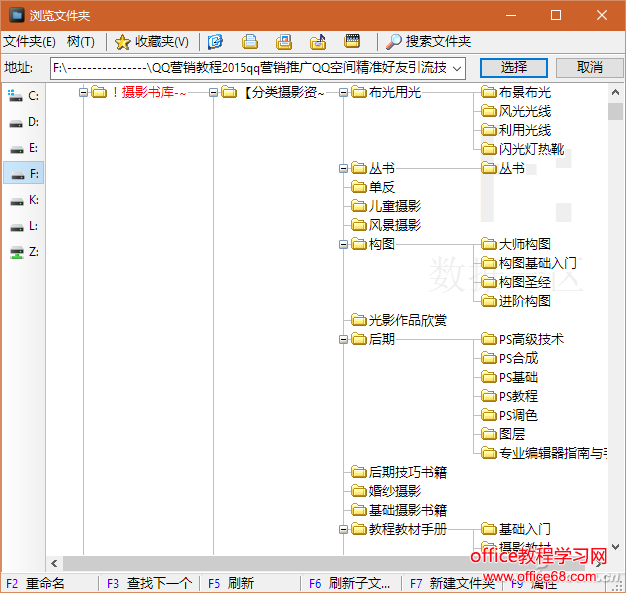Viewport: 626px width, 593px height.
Task: Click the blue refresh icon in the toolbar
Action: pyautogui.click(x=216, y=42)
